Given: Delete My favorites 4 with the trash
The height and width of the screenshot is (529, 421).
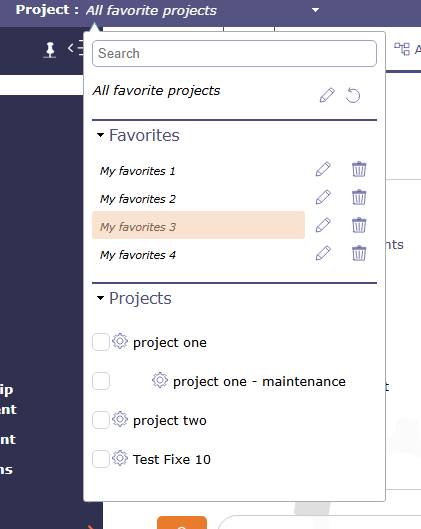Looking at the screenshot, I should (359, 253).
